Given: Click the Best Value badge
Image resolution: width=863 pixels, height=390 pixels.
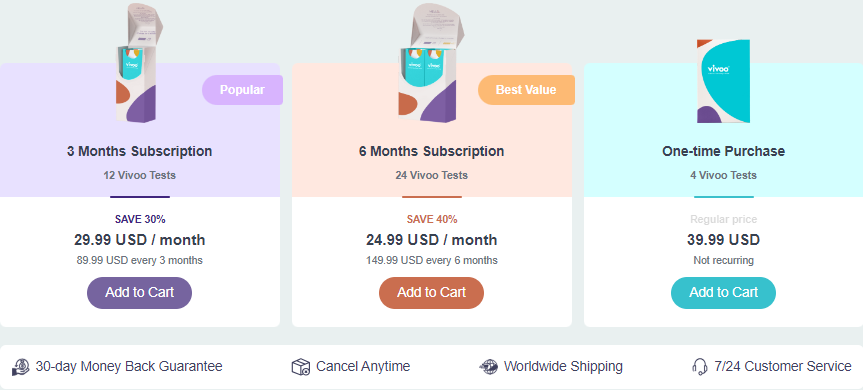Looking at the screenshot, I should (x=526, y=90).
